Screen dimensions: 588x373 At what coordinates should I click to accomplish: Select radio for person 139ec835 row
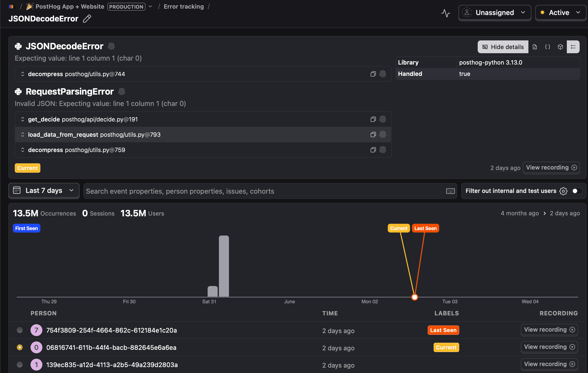tap(20, 365)
